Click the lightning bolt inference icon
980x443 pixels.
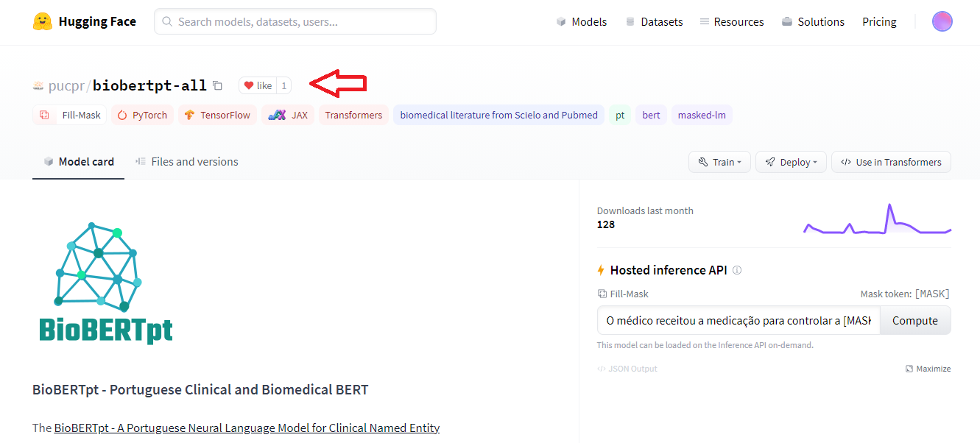pos(601,270)
